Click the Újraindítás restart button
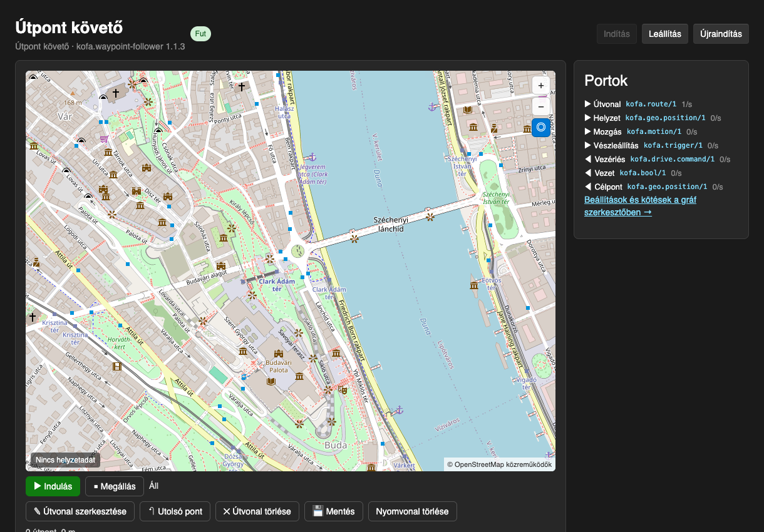The height and width of the screenshot is (532, 764). [x=721, y=34]
